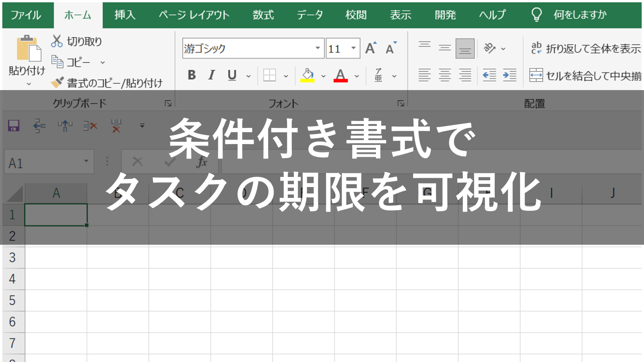Click text orientation icon
644x362 pixels.
[x=489, y=48]
